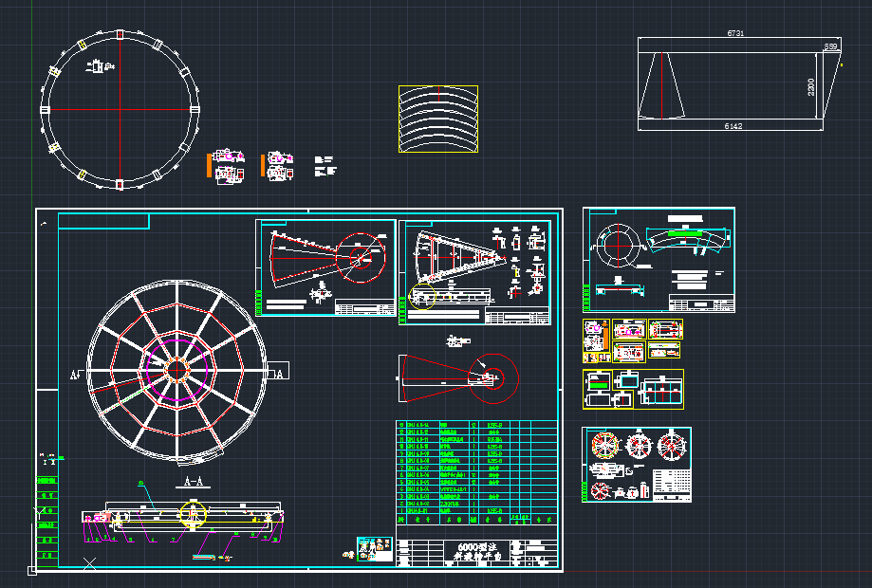Pick the small component above the unframed red sector
Screen dimensions: 872x588
pos(458,340)
